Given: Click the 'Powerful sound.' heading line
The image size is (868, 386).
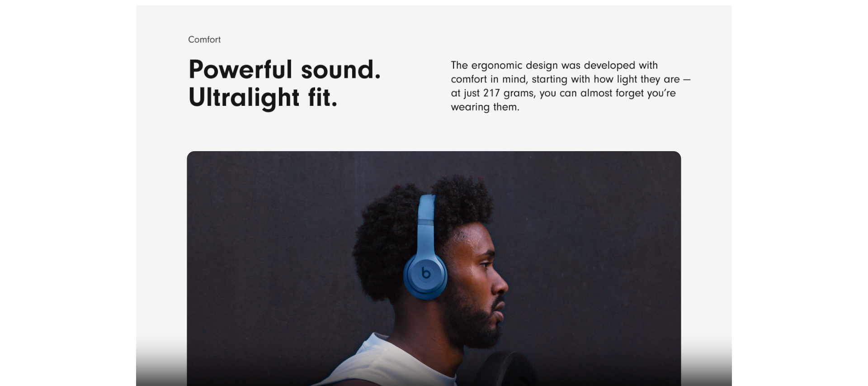Looking at the screenshot, I should click(x=285, y=70).
